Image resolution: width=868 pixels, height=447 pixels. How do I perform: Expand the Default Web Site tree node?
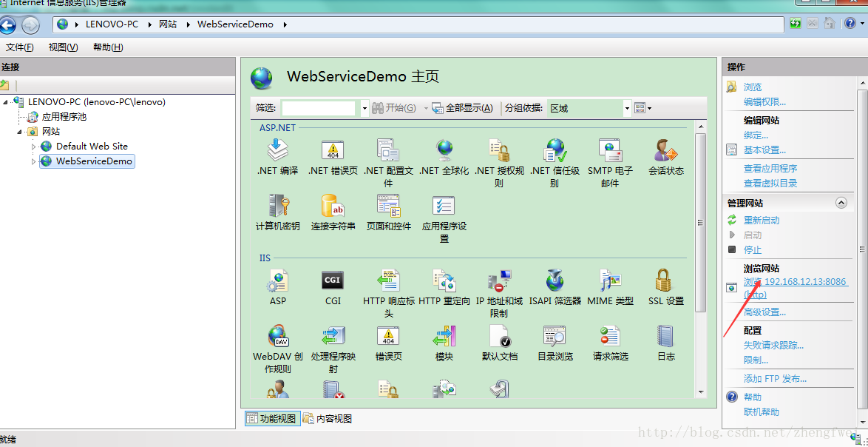pyautogui.click(x=34, y=147)
